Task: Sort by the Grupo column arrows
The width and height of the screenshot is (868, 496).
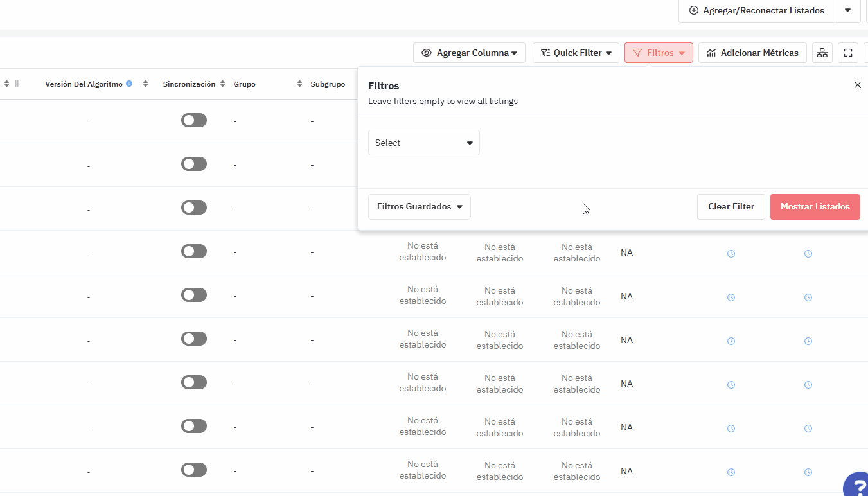Action: pyautogui.click(x=299, y=84)
